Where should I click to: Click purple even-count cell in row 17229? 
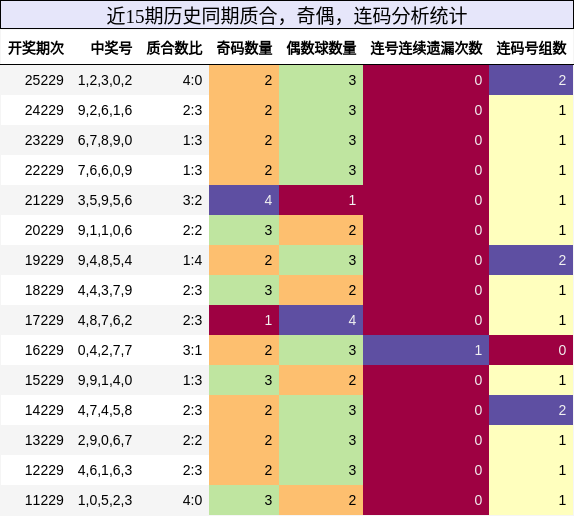[321, 320]
